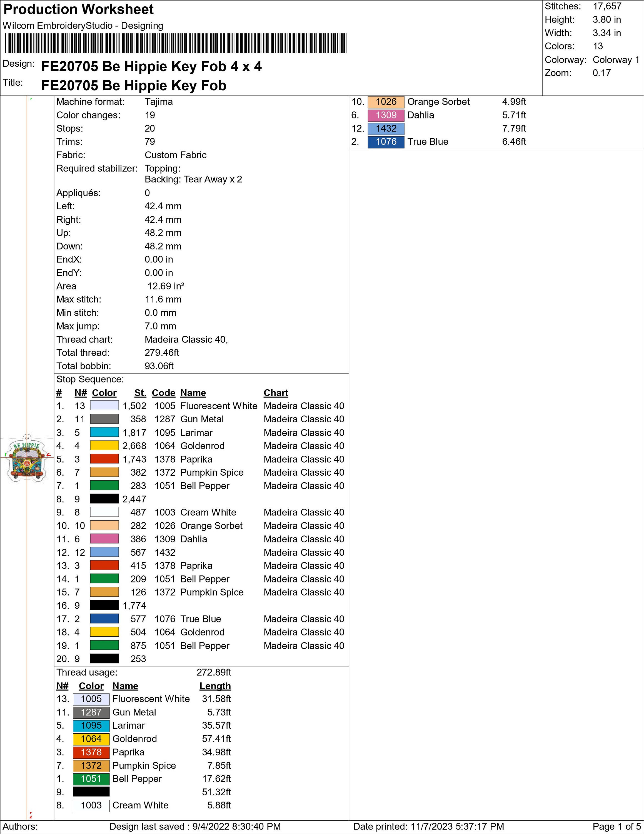This screenshot has width=644, height=834.
Task: Click the Machine format value 'Tajima'
Action: click(159, 102)
